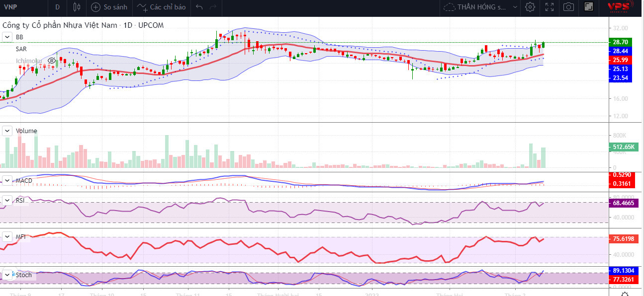Click the chart title Công ty Cổ phần Nhựa Việt Nam
The image size is (644, 296).
[x=60, y=25]
